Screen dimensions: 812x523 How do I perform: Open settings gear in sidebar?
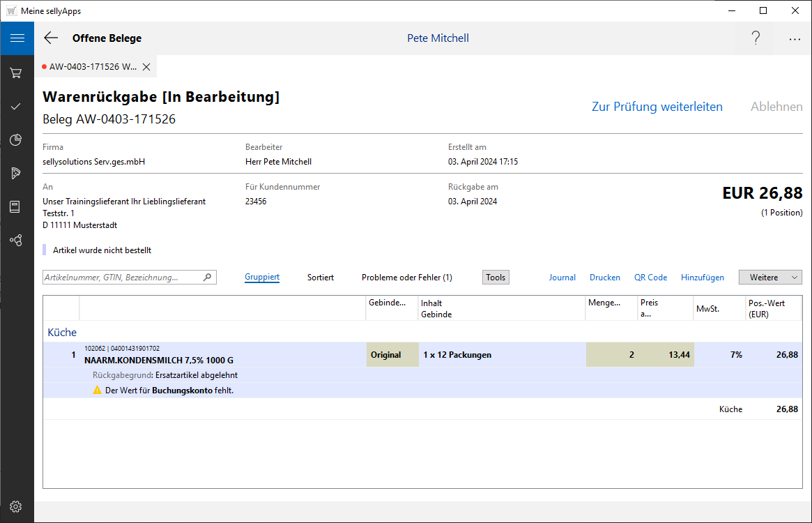(x=16, y=506)
